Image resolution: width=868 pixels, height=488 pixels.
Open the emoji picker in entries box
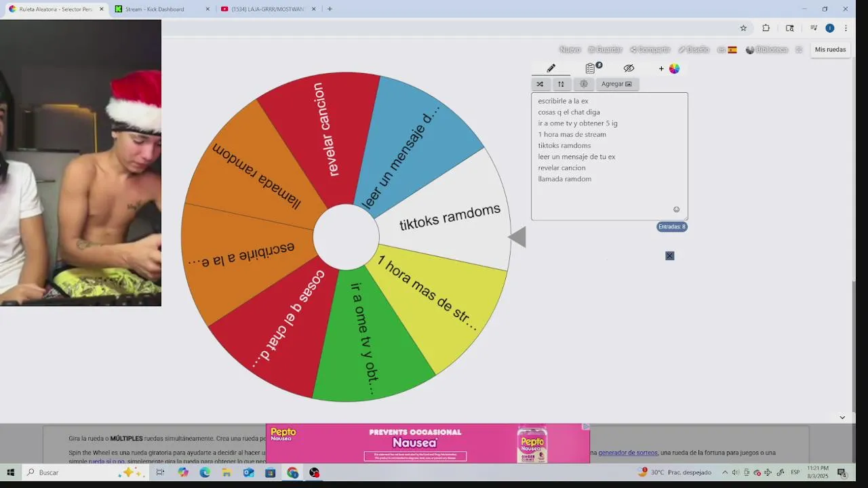[676, 209]
